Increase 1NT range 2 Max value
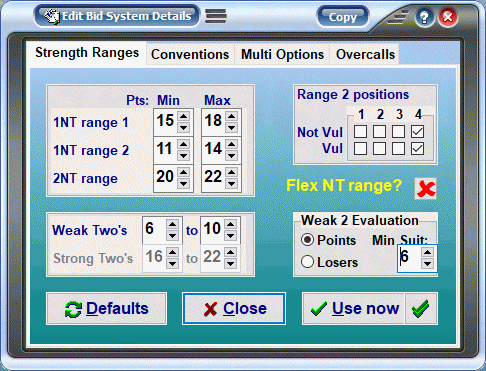 (231, 144)
